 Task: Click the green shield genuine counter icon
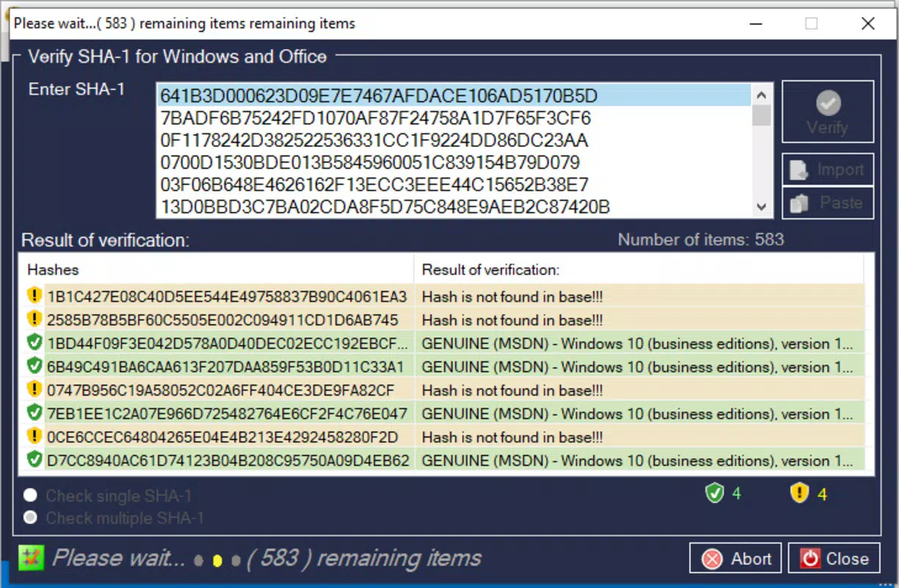click(714, 493)
